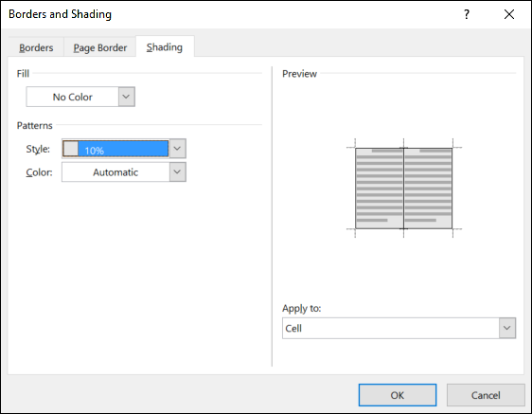The image size is (532, 414).
Task: Open the Page Border tab
Action: click(x=100, y=47)
